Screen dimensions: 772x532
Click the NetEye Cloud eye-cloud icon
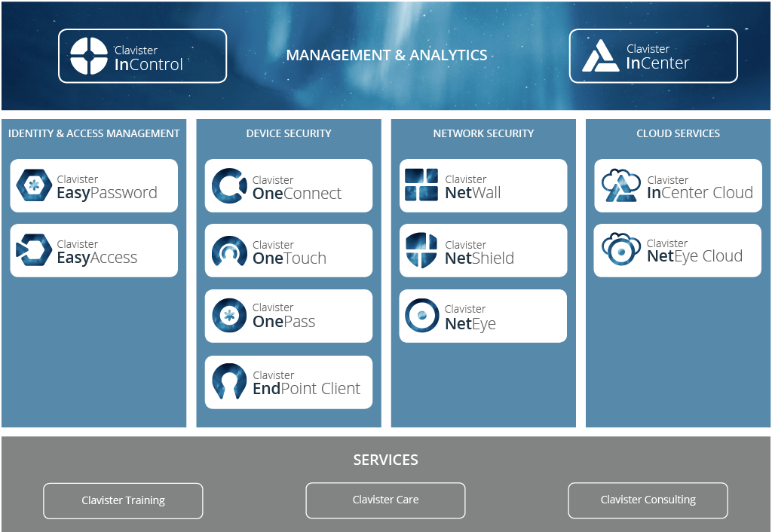click(621, 249)
